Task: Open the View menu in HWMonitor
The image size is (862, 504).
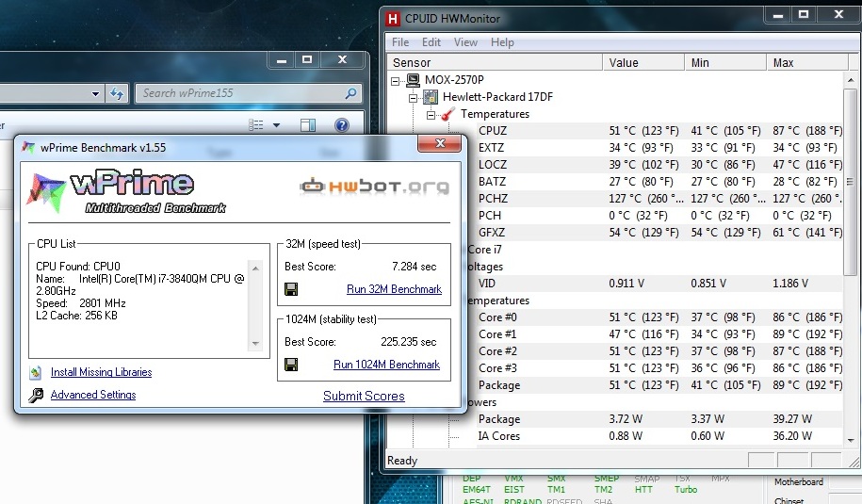Action: 465,42
